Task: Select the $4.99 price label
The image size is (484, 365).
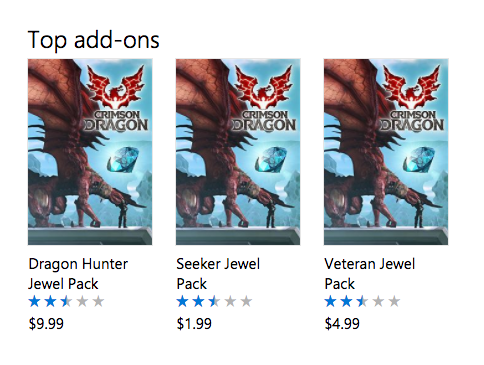Action: [x=342, y=324]
